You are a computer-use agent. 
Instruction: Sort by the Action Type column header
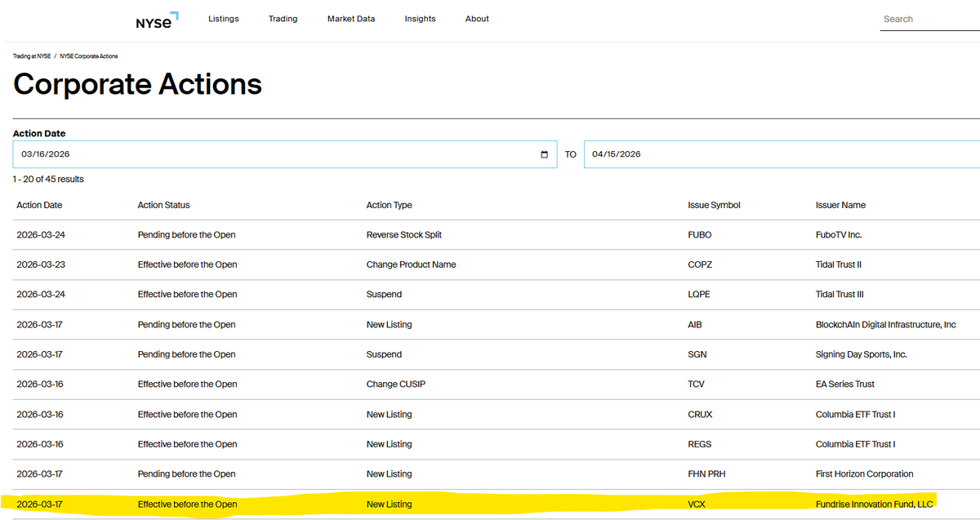point(389,205)
